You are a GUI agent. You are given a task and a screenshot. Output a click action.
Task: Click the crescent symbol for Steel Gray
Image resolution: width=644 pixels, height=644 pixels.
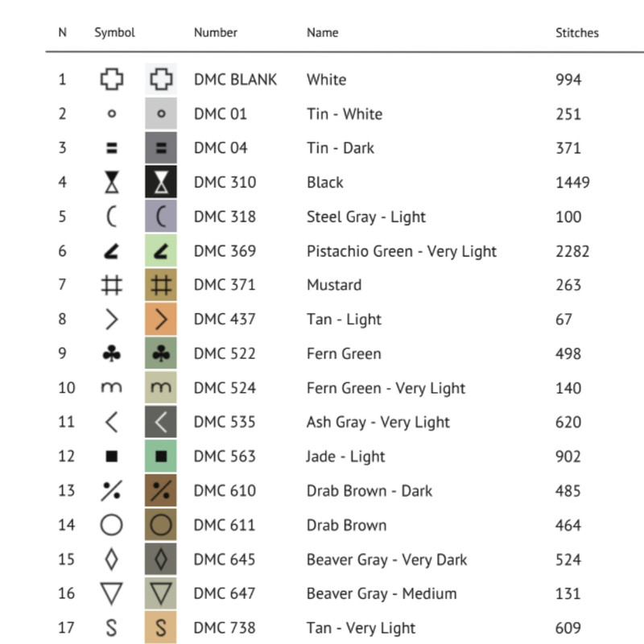pos(112,217)
